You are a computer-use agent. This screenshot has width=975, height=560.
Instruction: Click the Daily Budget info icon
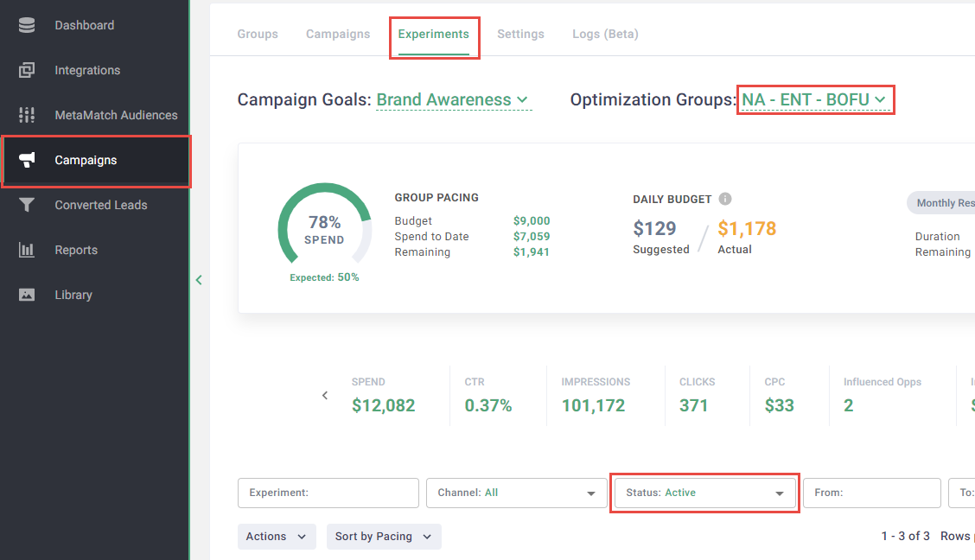725,199
